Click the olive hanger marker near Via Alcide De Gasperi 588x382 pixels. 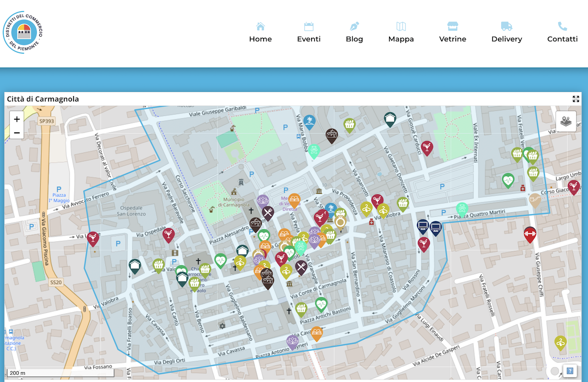(x=561, y=343)
